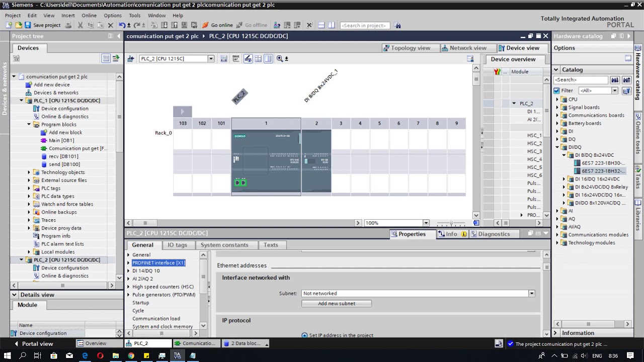This screenshot has width=644, height=362.
Task: Click the hardware catalog Search field
Action: (x=581, y=80)
